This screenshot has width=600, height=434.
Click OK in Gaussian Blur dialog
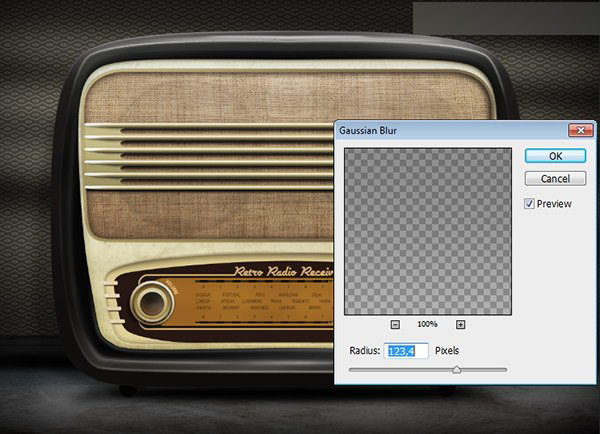(555, 156)
